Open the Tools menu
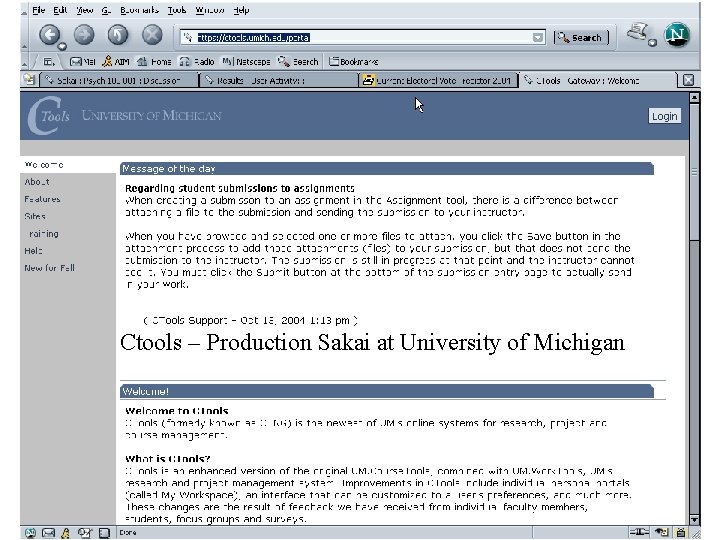Viewport: 720px width, 540px height. [177, 10]
